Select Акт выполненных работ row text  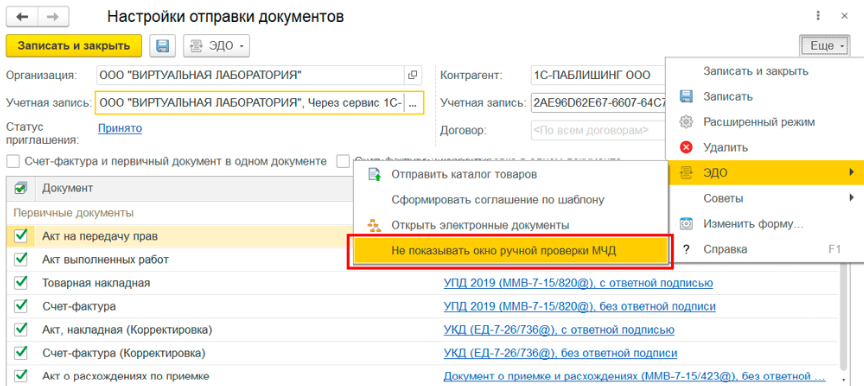click(105, 259)
